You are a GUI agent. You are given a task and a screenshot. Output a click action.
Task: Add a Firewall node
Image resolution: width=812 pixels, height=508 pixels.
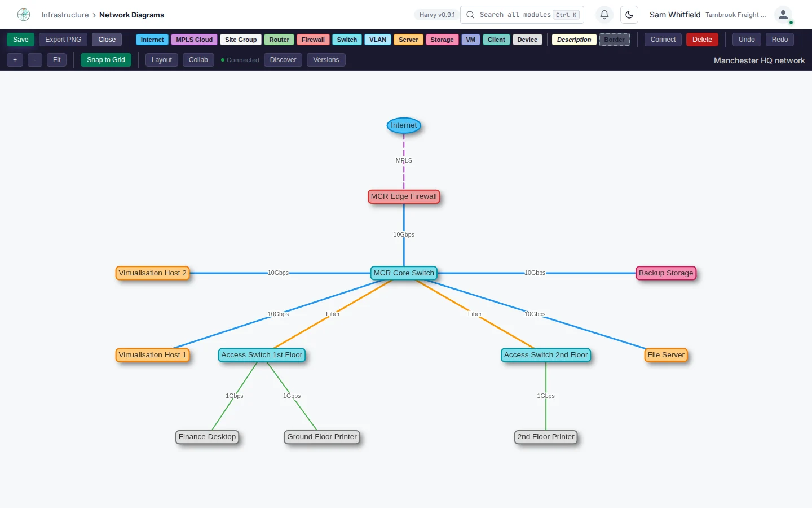(313, 40)
